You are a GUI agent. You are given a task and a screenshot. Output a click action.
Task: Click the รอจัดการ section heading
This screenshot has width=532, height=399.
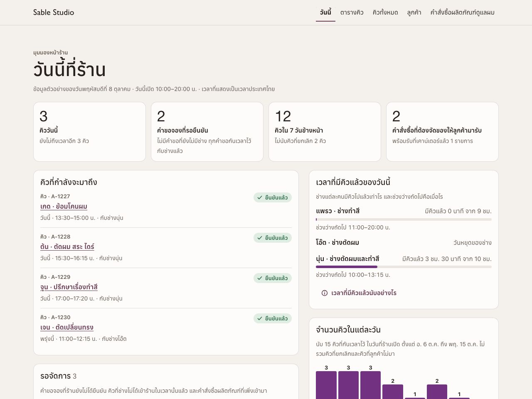coord(58,376)
